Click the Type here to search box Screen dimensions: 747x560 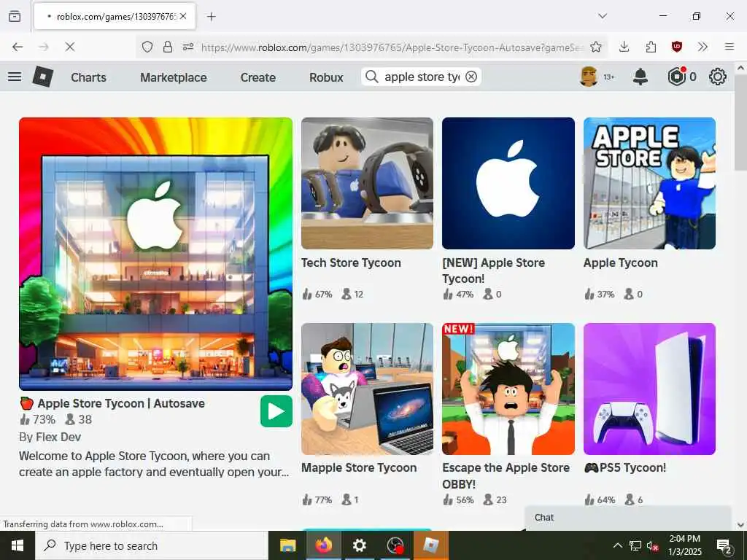[x=152, y=545]
